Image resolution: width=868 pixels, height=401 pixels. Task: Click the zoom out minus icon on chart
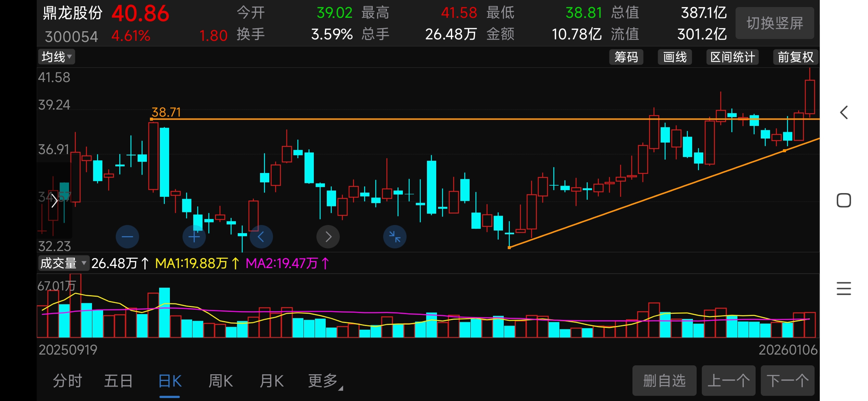[x=127, y=237]
